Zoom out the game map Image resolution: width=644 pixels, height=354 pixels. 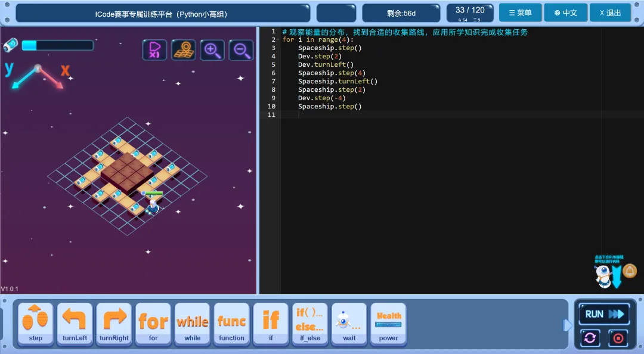click(241, 50)
